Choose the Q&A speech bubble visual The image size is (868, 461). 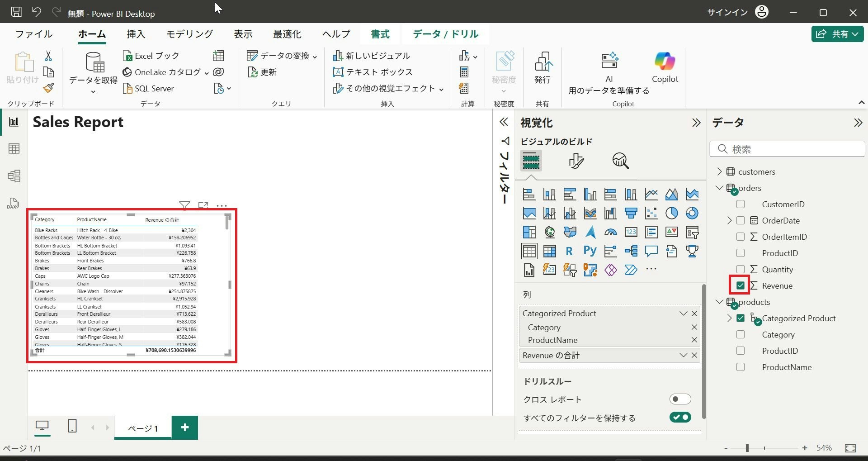coord(651,251)
